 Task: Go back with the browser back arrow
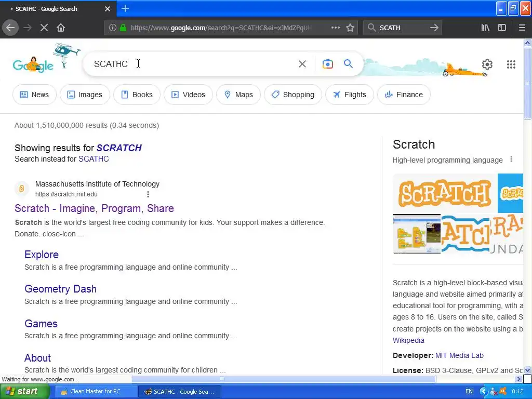10,28
